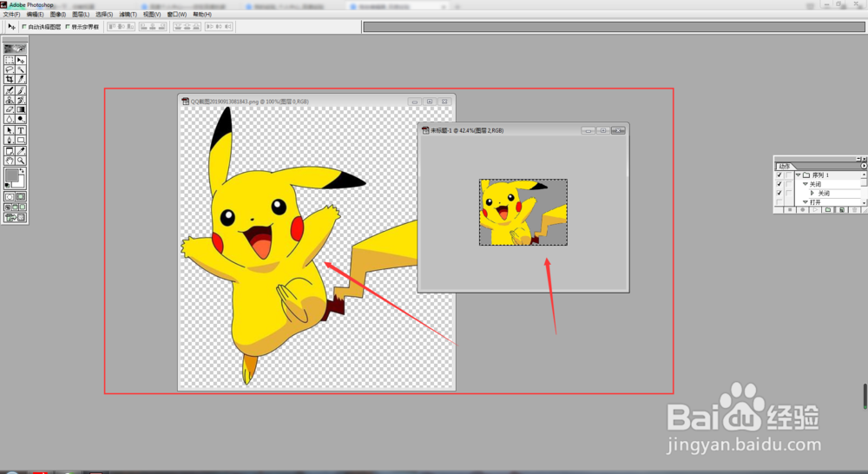
Task: Switch to Standard Screen Mode
Action: 8,207
